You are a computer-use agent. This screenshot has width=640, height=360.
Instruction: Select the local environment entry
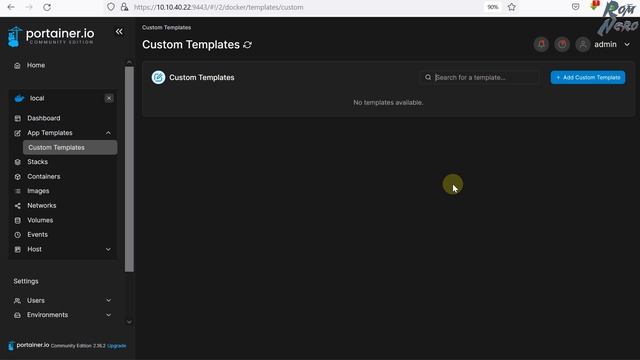37,98
